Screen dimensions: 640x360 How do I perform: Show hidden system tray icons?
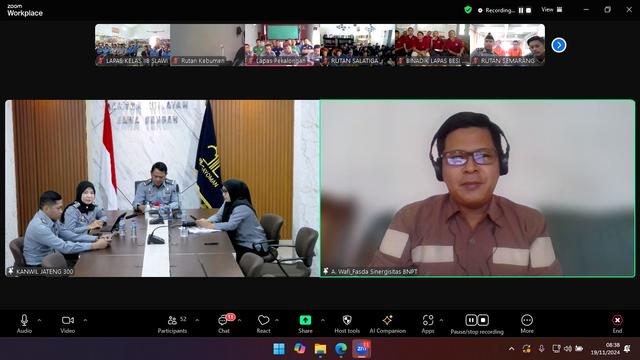(511, 349)
